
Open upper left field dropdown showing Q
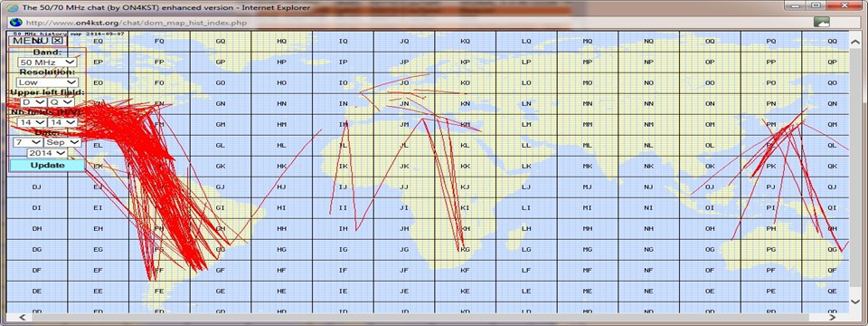[61, 102]
